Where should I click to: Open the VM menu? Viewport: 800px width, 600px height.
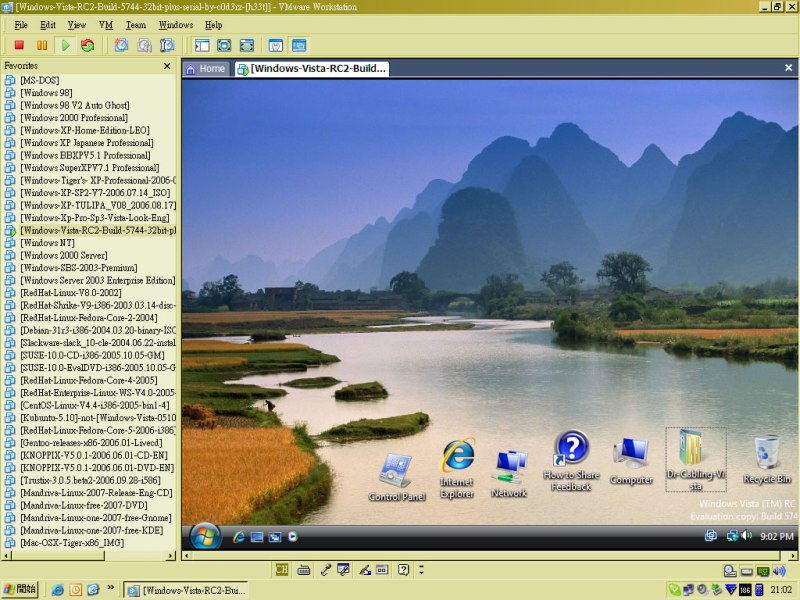click(x=106, y=25)
